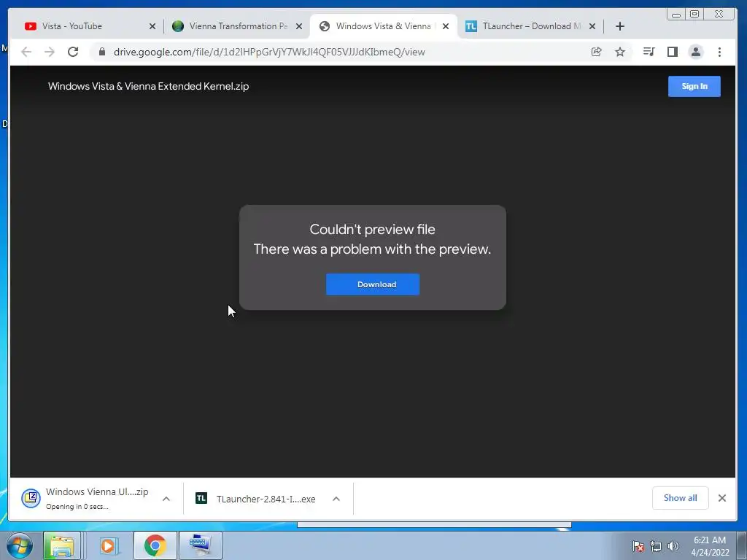Viewport: 747px width, 560px height.
Task: Open Windows Explorer from the taskbar
Action: [x=62, y=545]
